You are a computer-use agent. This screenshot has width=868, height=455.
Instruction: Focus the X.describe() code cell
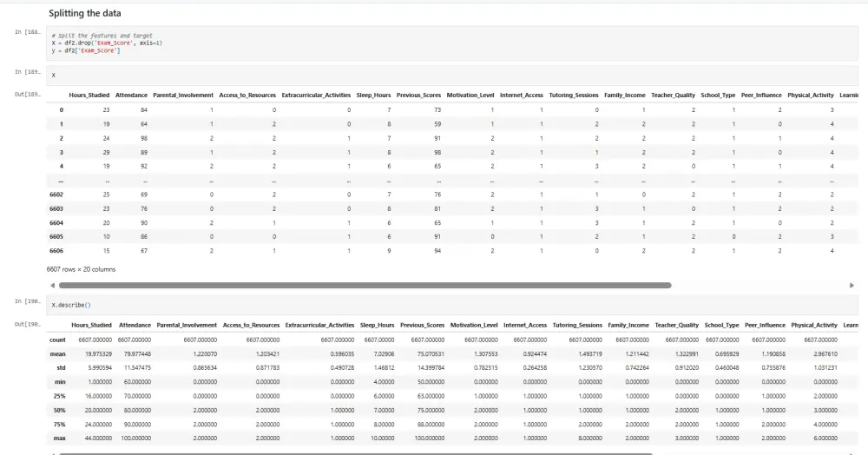click(451, 305)
